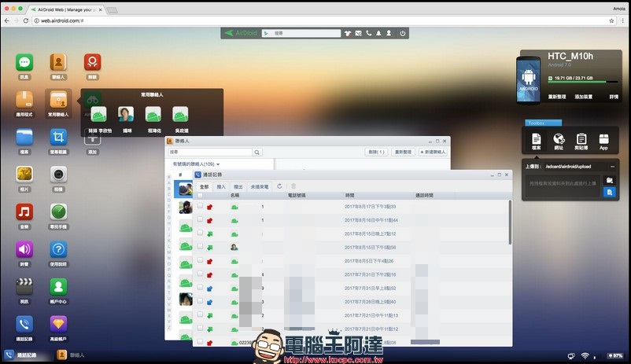Open the 訊息 (Messages) desktop icon

point(24,63)
